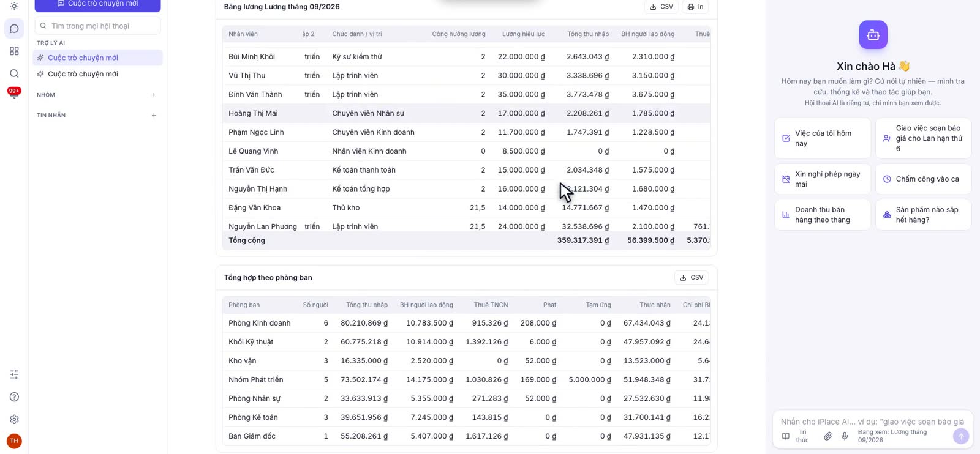This screenshot has height=454, width=980.
Task: Start voice input with microphone icon
Action: coord(845,436)
